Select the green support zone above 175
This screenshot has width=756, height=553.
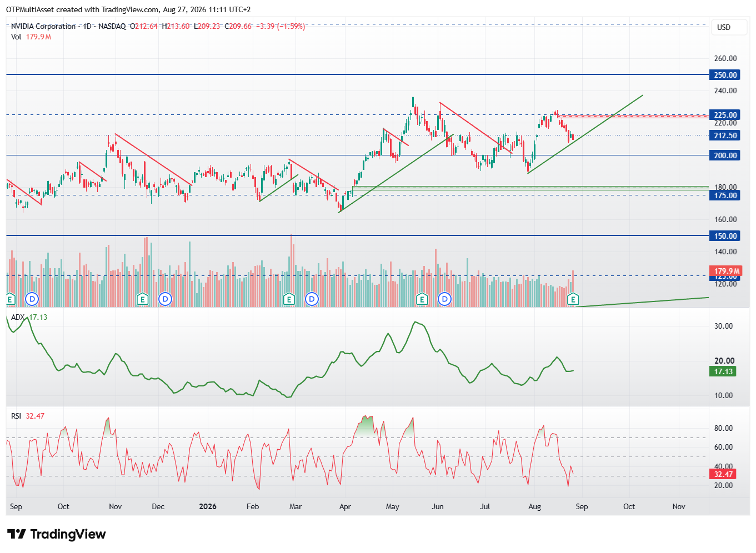click(530, 188)
